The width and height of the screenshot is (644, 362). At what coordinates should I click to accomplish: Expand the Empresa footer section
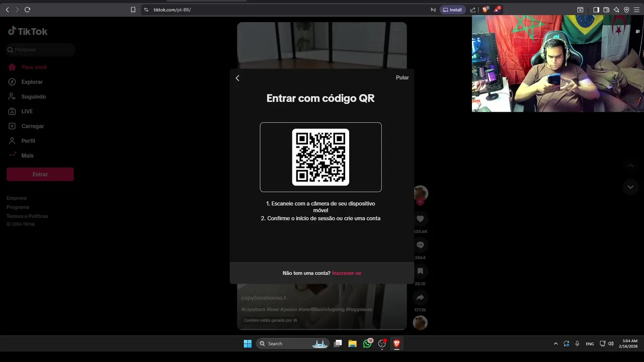(x=17, y=198)
